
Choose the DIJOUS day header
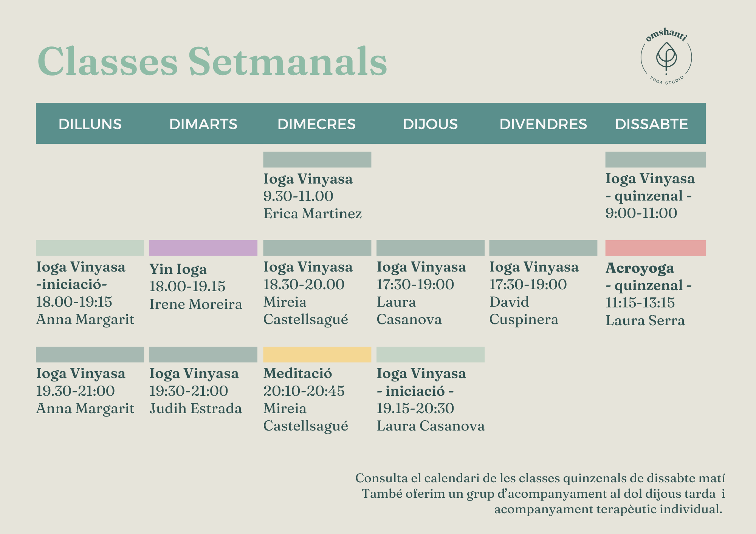tap(430, 124)
